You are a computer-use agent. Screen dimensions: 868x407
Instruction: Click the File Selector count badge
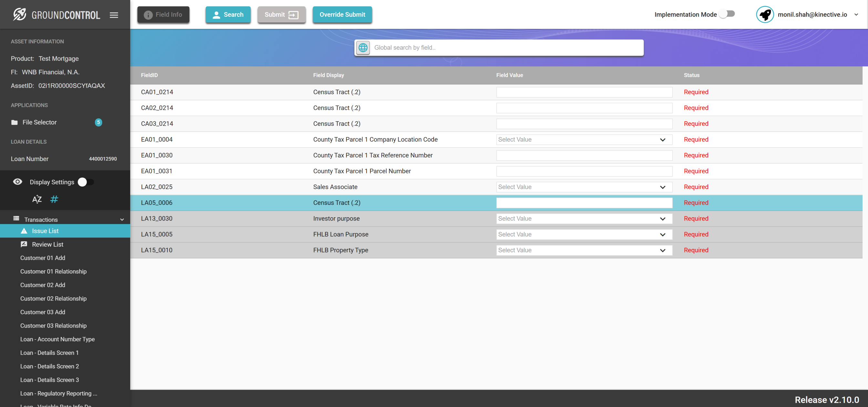click(98, 122)
